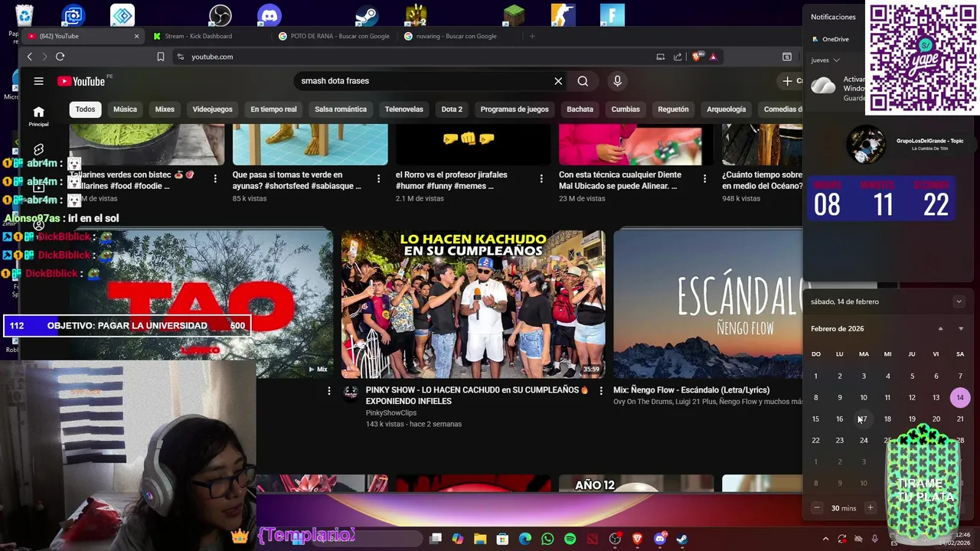Screen dimensions: 980x551
Task: Open the YouTube guide hamburger menu
Action: (x=38, y=81)
